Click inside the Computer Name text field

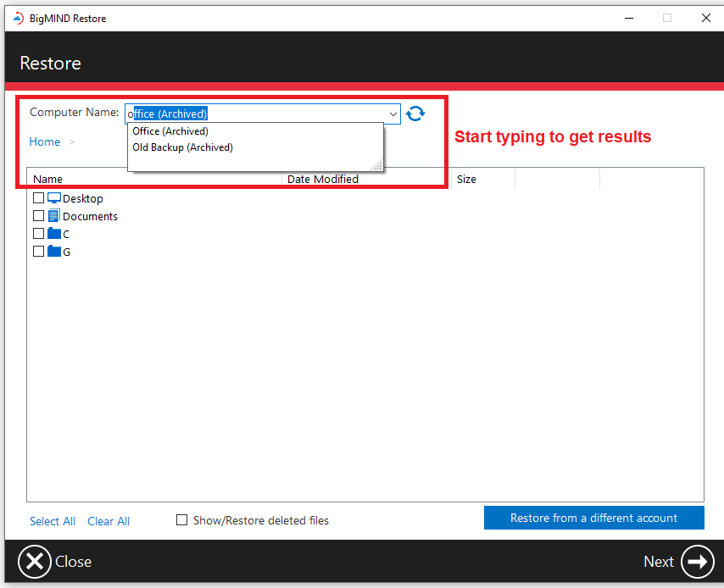[254, 113]
